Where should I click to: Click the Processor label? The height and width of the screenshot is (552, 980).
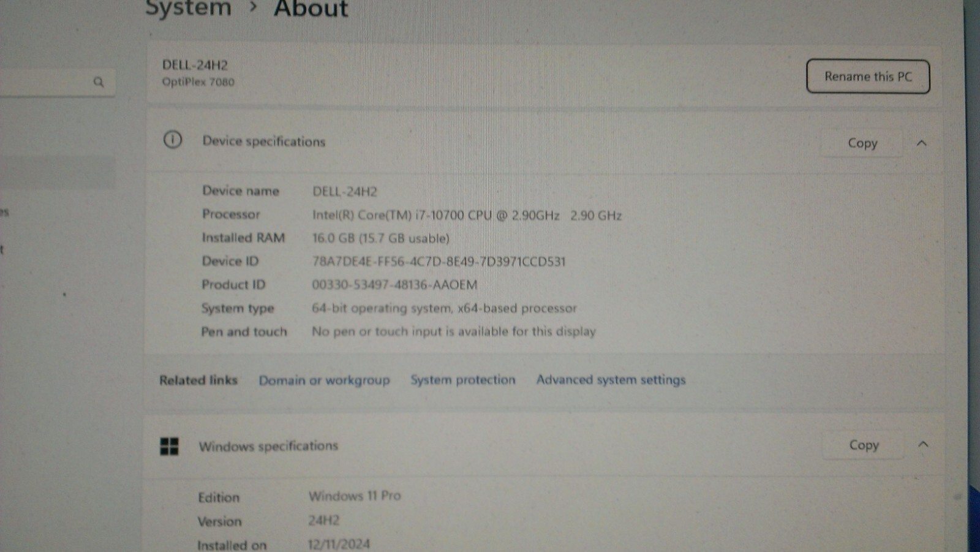point(231,214)
